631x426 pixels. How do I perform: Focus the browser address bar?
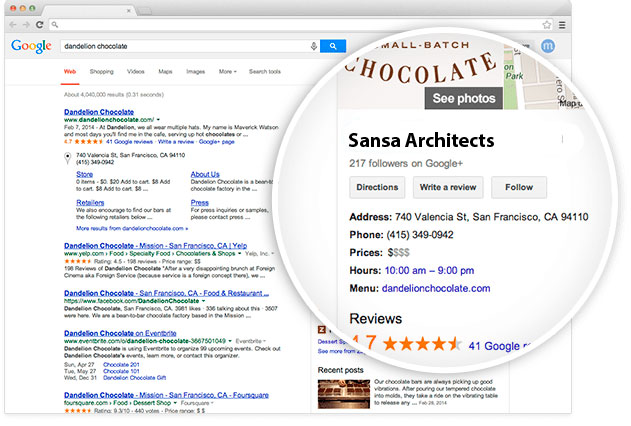[300, 25]
